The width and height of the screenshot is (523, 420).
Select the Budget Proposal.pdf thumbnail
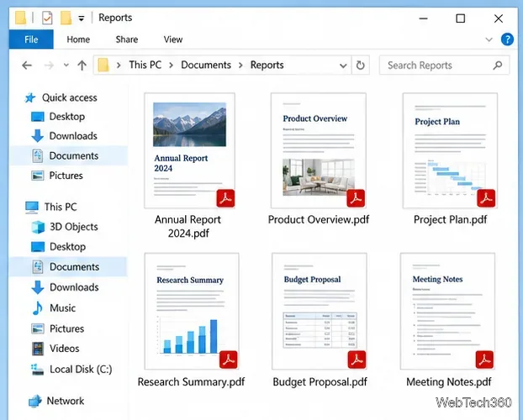320,311
